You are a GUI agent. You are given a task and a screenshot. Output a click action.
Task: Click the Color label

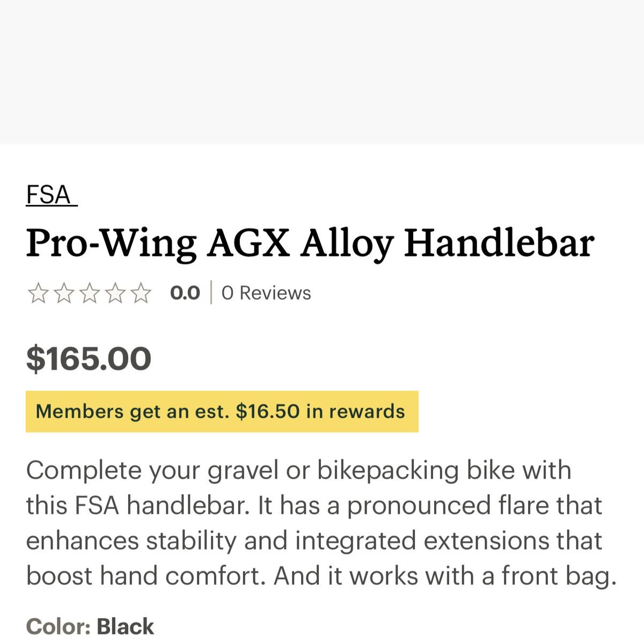tap(58, 627)
